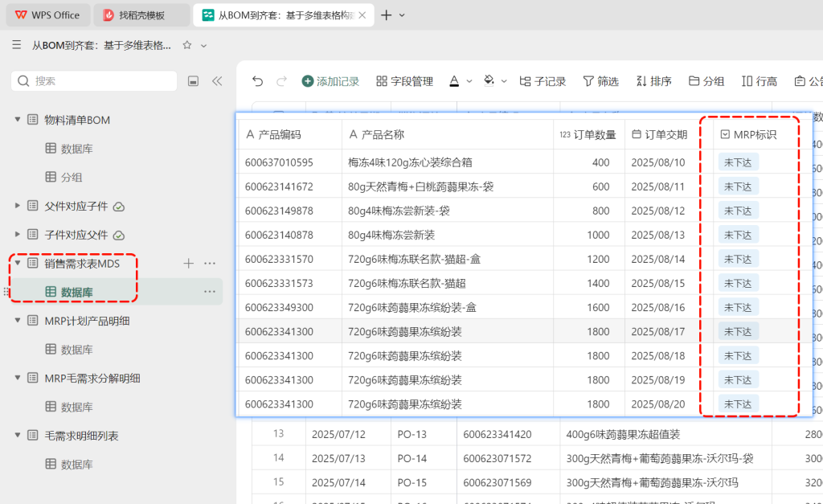Image resolution: width=823 pixels, height=504 pixels.
Task: Collapse the sidebar with double-chevron icon
Action: coord(217,81)
